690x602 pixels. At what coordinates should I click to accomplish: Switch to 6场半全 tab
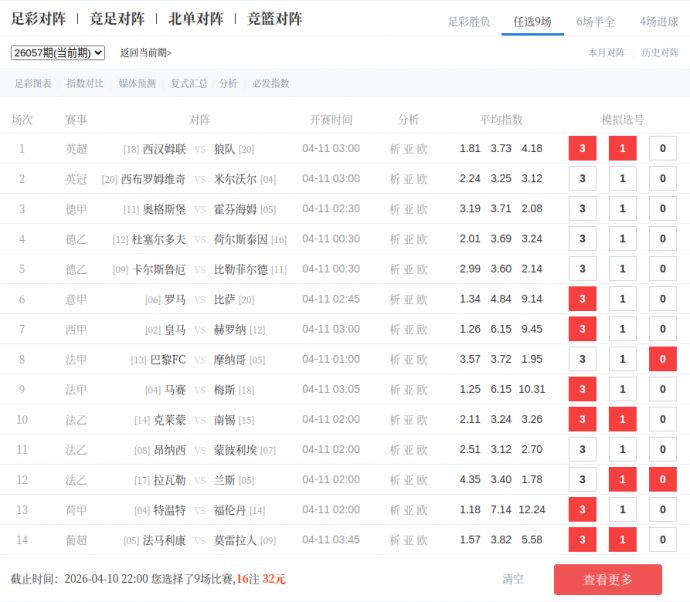(596, 21)
